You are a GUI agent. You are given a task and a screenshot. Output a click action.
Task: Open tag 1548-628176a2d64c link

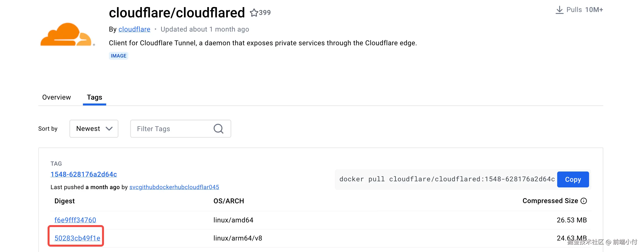coord(84,174)
